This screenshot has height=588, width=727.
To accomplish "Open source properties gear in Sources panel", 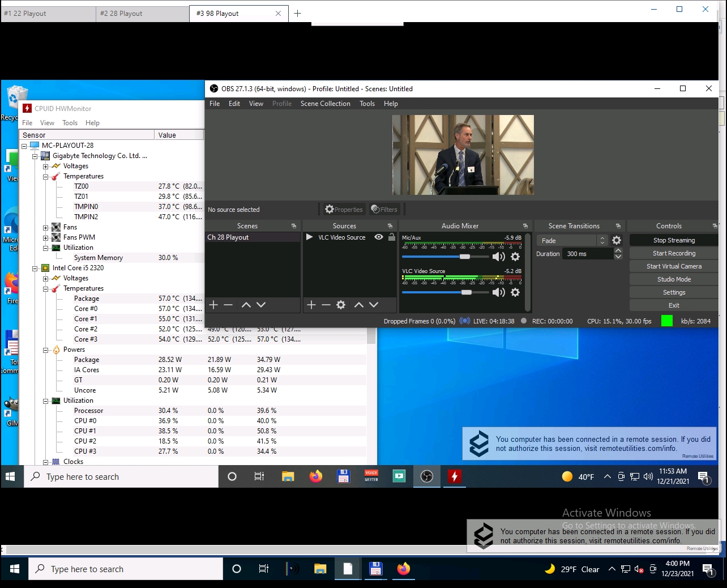I will [x=341, y=305].
